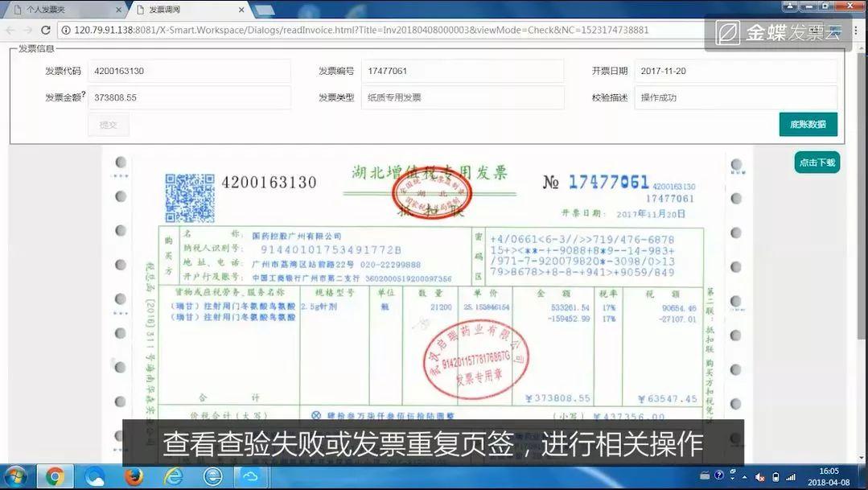Focus the browser address bar URL
This screenshot has width=868, height=490.
pos(361,30)
